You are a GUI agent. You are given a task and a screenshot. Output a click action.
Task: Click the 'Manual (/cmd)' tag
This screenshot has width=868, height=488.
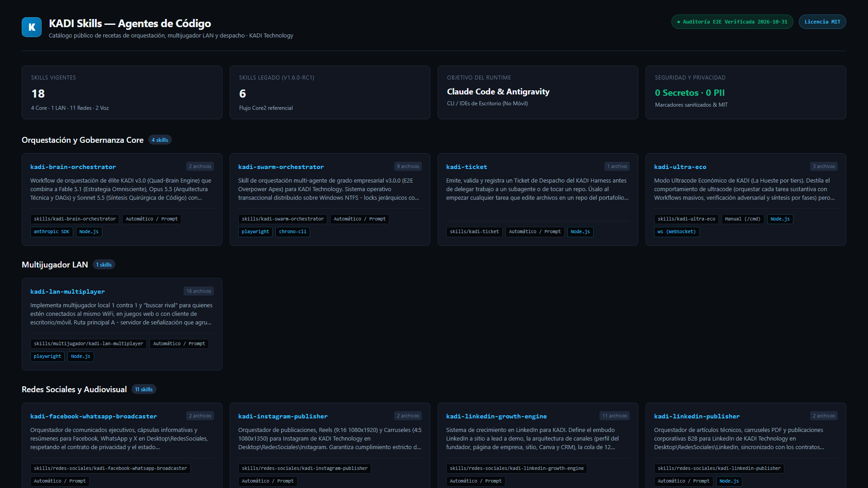pos(742,219)
